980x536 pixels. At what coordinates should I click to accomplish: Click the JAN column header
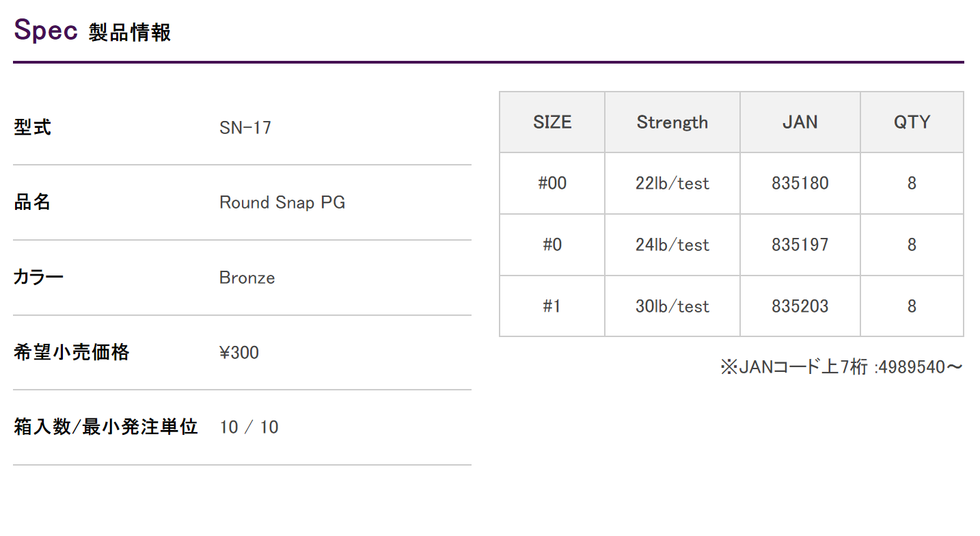(800, 122)
